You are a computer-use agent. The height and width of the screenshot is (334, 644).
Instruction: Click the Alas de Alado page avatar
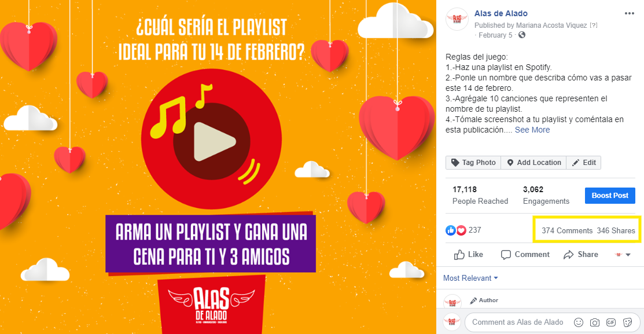click(x=457, y=19)
